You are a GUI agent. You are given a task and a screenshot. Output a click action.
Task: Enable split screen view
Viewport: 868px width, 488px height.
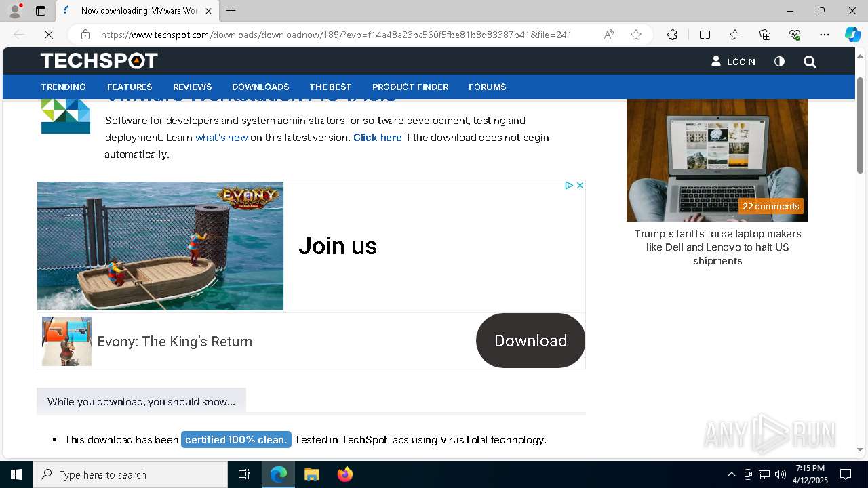pyautogui.click(x=705, y=35)
